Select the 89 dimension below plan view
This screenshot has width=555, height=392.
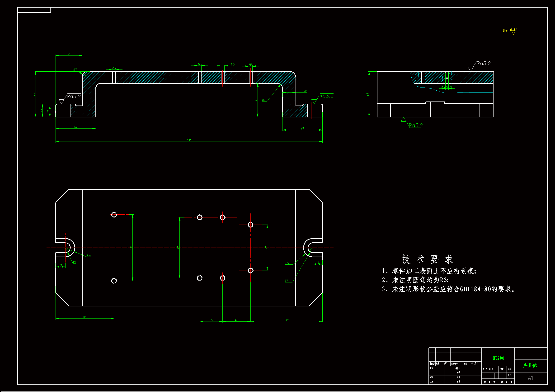(x=85, y=317)
